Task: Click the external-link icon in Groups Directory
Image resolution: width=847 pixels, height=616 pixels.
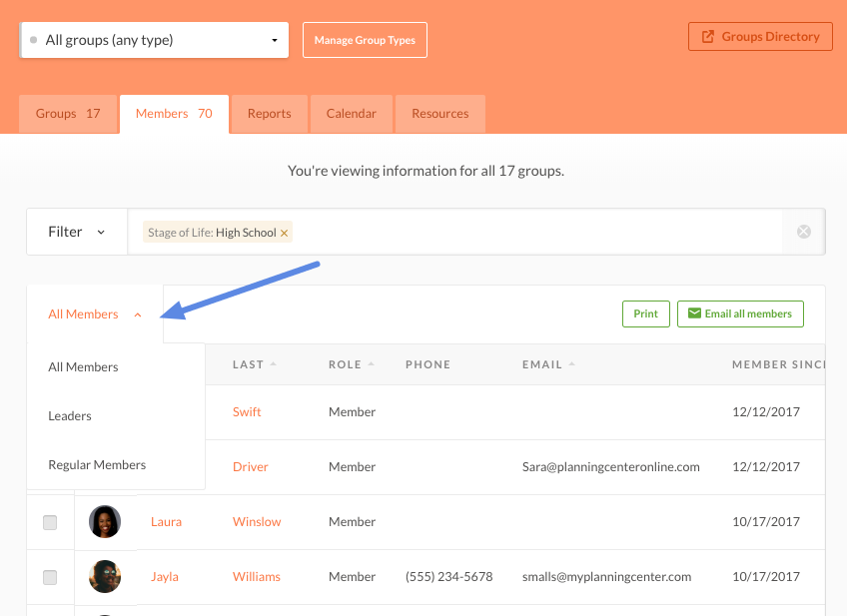Action: pyautogui.click(x=707, y=37)
